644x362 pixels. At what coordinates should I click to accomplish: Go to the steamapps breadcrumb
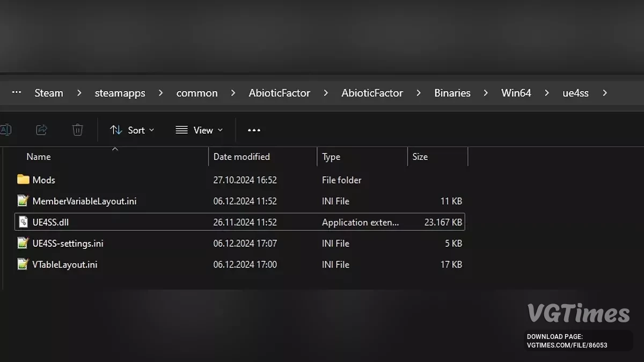[x=120, y=92]
